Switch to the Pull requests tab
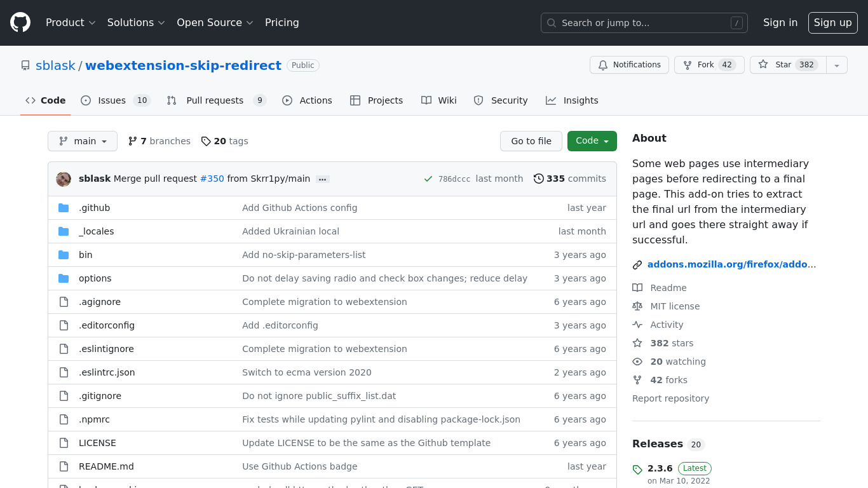The height and width of the screenshot is (488, 868). click(216, 100)
